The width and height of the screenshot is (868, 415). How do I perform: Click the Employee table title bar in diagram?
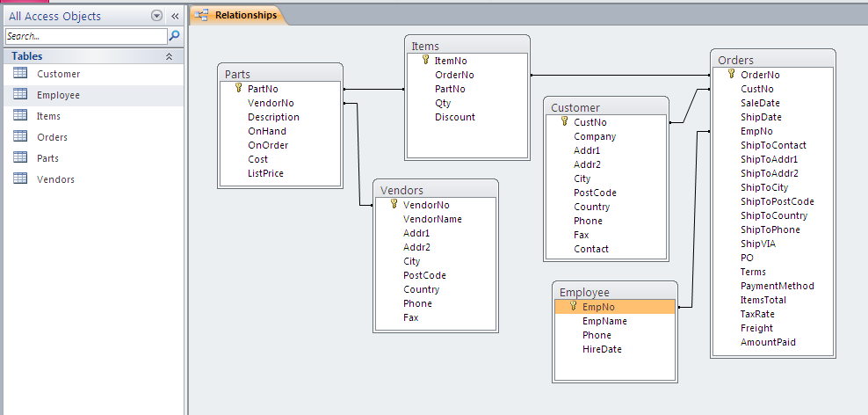pyautogui.click(x=614, y=292)
